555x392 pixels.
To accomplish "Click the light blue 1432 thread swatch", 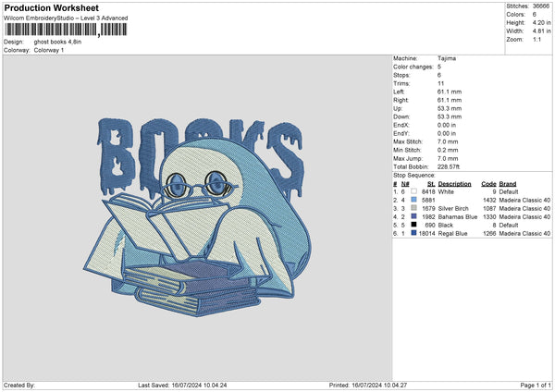I will pyautogui.click(x=413, y=200).
